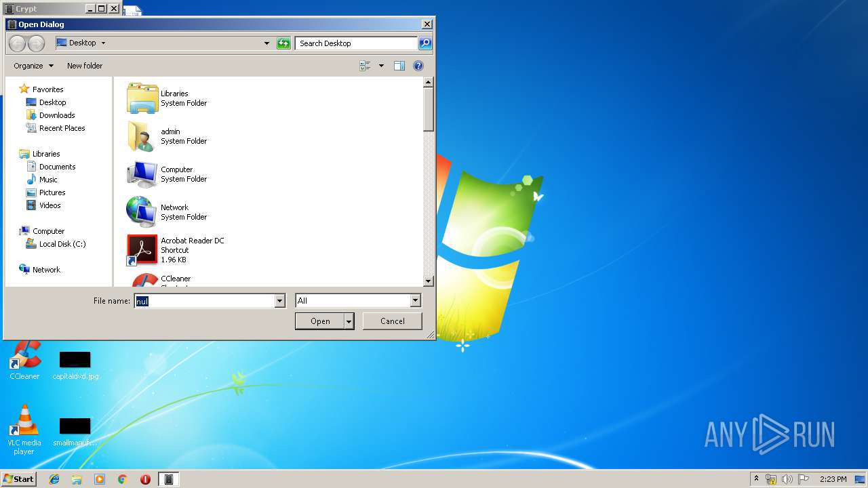Click the Crypt app taskbar button
Viewport: 868px width, 488px height.
click(x=169, y=479)
